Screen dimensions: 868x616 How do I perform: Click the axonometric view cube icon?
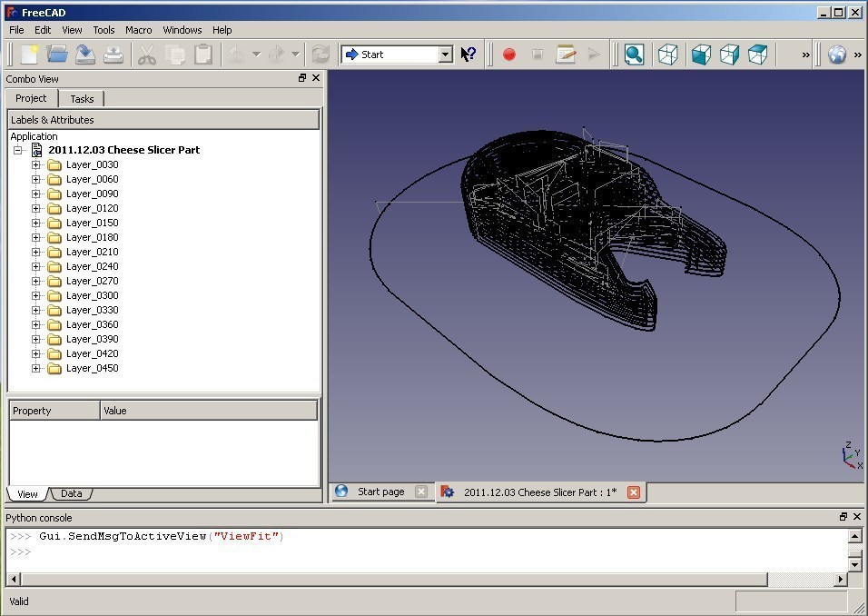click(x=700, y=55)
